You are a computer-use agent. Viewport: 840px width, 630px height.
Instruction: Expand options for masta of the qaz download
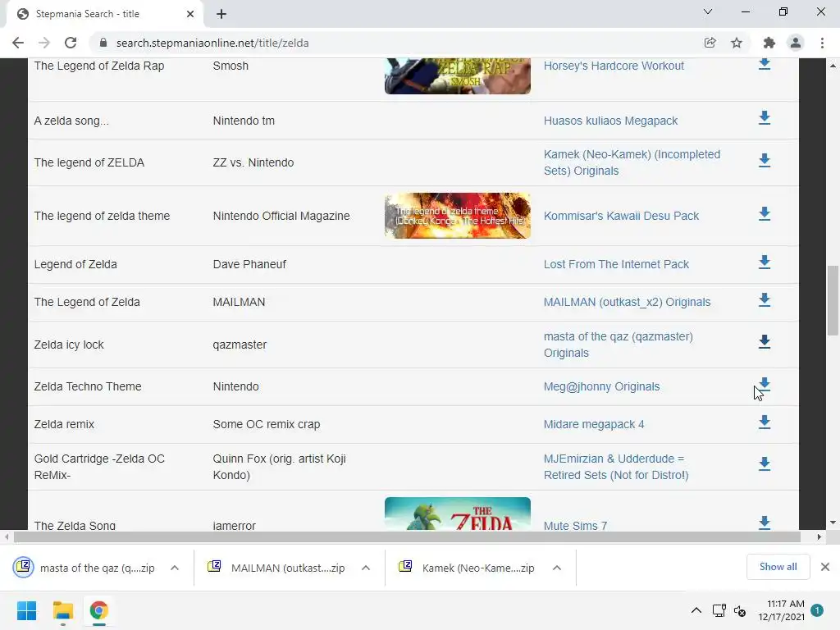point(175,568)
